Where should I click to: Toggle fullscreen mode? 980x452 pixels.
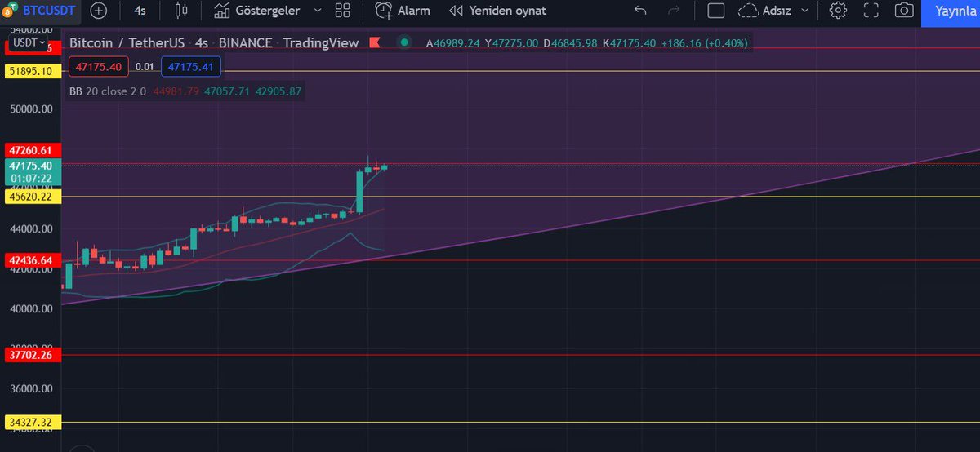[871, 11]
